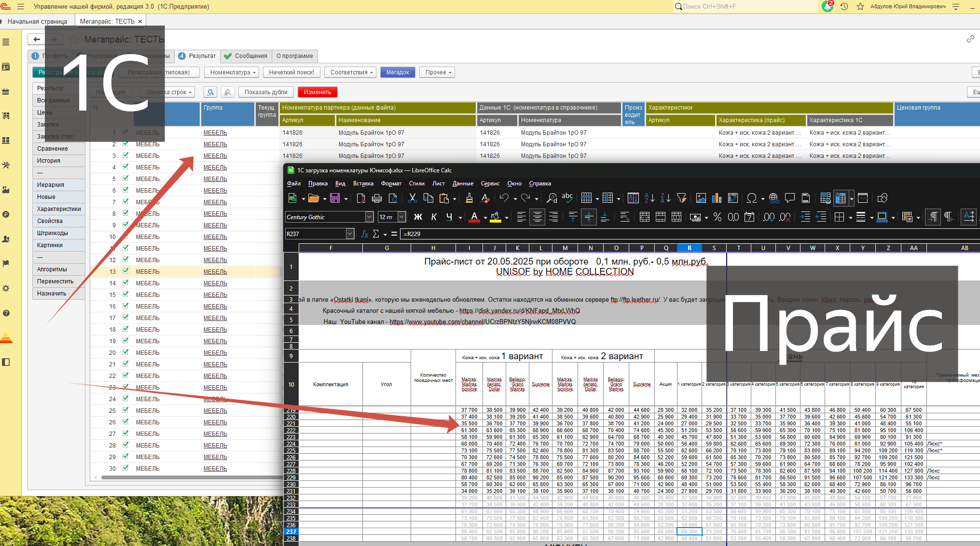Open the Формат menu in LibreOffice
980x546 pixels.
point(391,183)
